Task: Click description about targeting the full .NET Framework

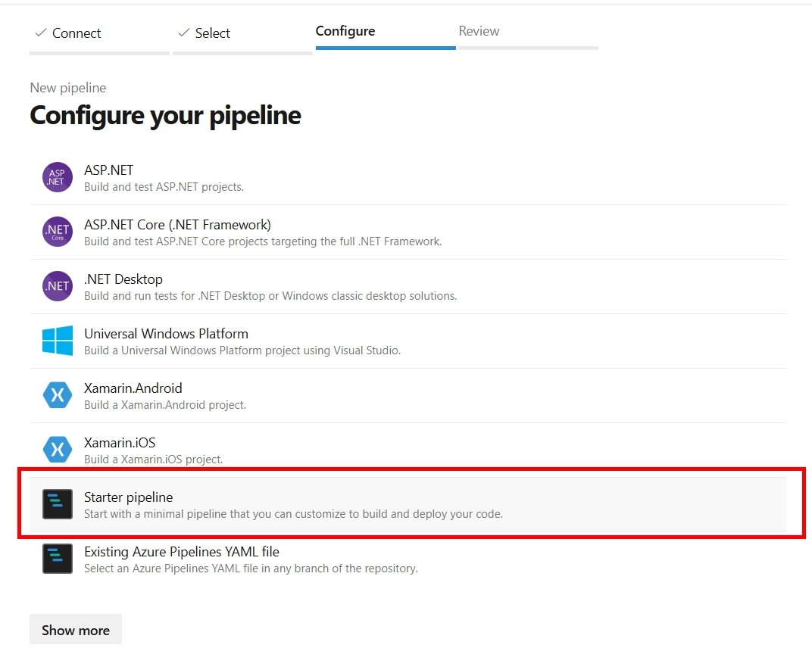Action: coord(263,241)
